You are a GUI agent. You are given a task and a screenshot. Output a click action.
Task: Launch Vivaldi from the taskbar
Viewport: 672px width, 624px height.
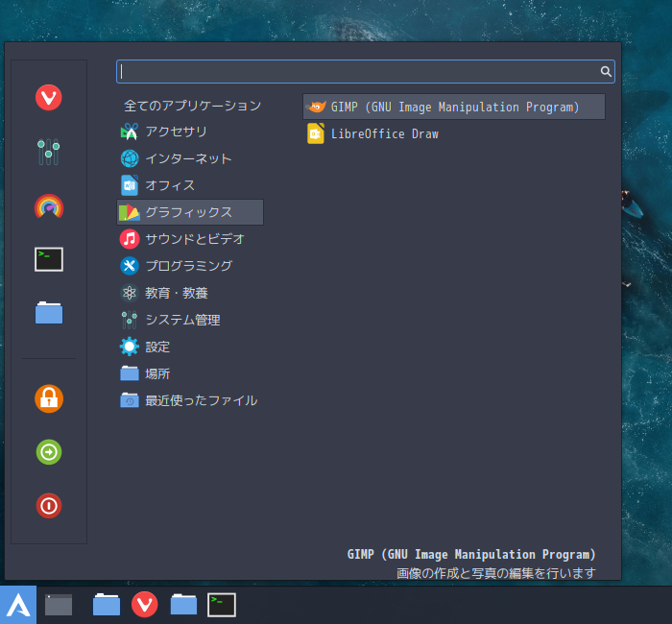(144, 605)
